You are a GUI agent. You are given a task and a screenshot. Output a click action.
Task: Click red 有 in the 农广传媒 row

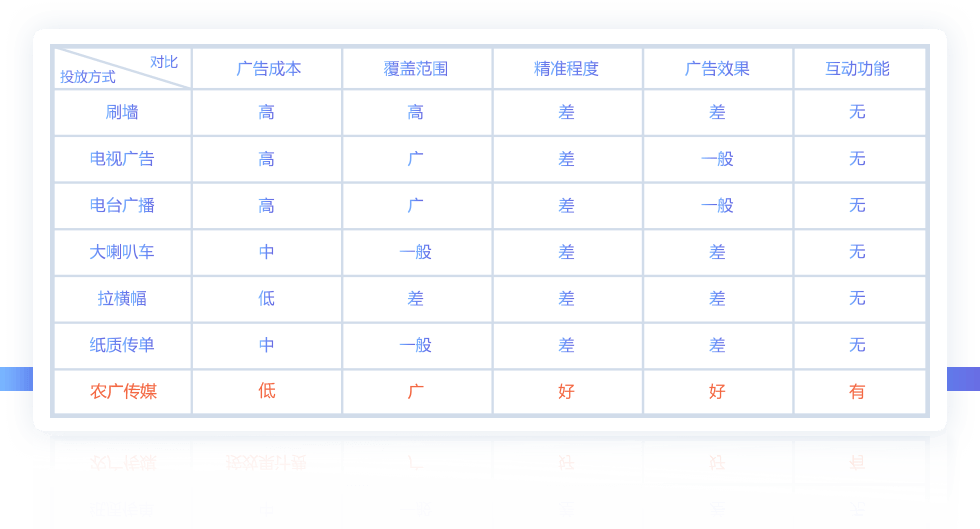click(x=857, y=391)
